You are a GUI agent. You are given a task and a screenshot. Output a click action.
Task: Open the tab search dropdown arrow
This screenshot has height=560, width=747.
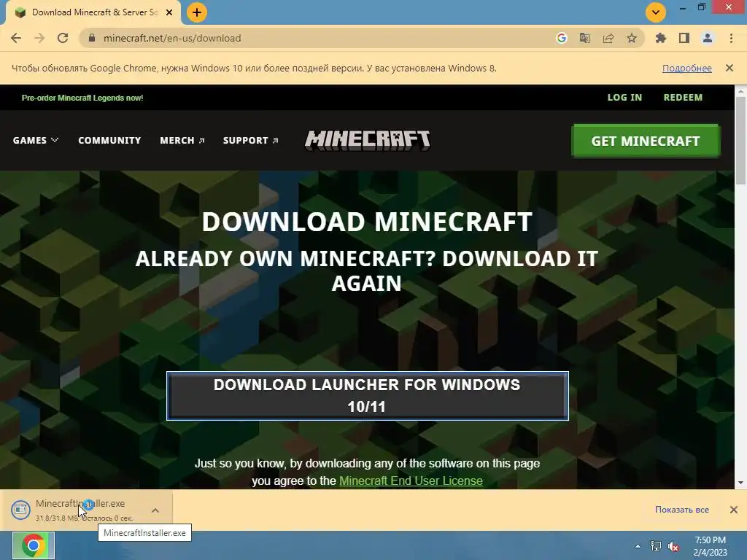coord(656,12)
